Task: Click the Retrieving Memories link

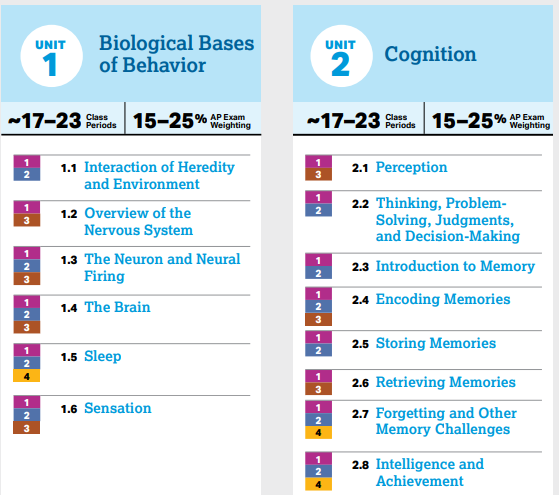Action: click(446, 382)
